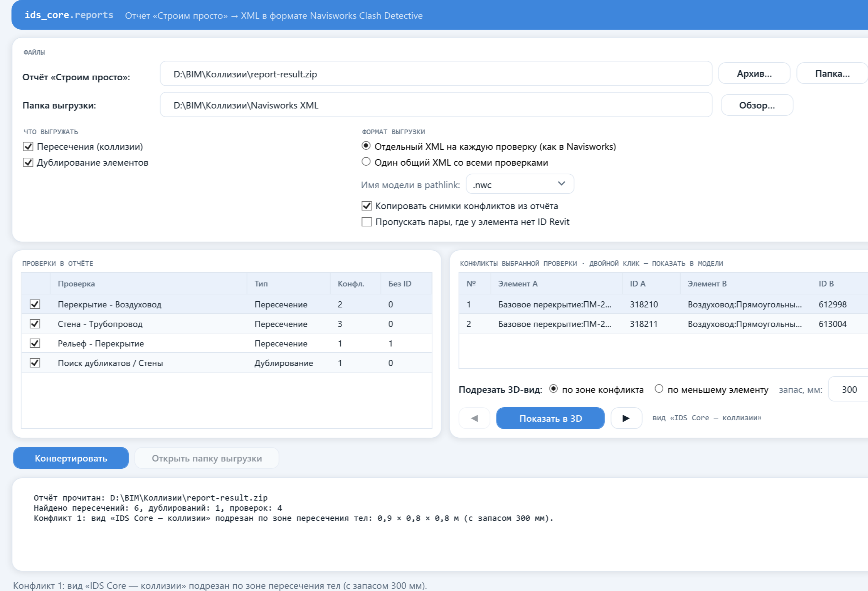The width and height of the screenshot is (868, 591).
Task: Toggle checkbox for Рельеф - Перекрытие row
Action: click(35, 343)
